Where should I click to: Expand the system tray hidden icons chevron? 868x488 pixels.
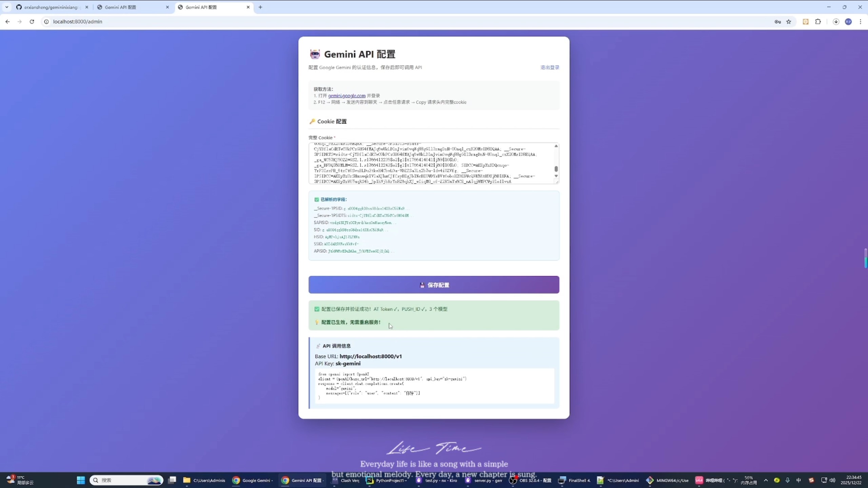tap(766, 480)
